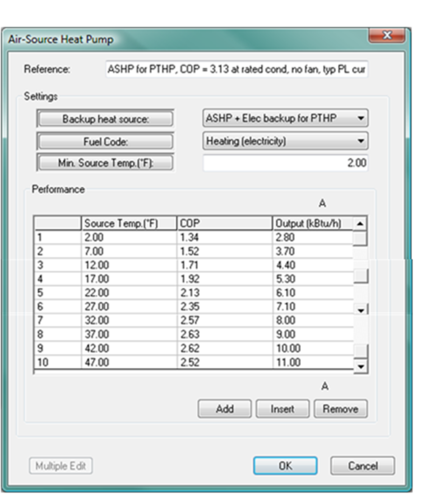
Task: Click the Output (kBtu/h) column header
Action: click(x=313, y=223)
